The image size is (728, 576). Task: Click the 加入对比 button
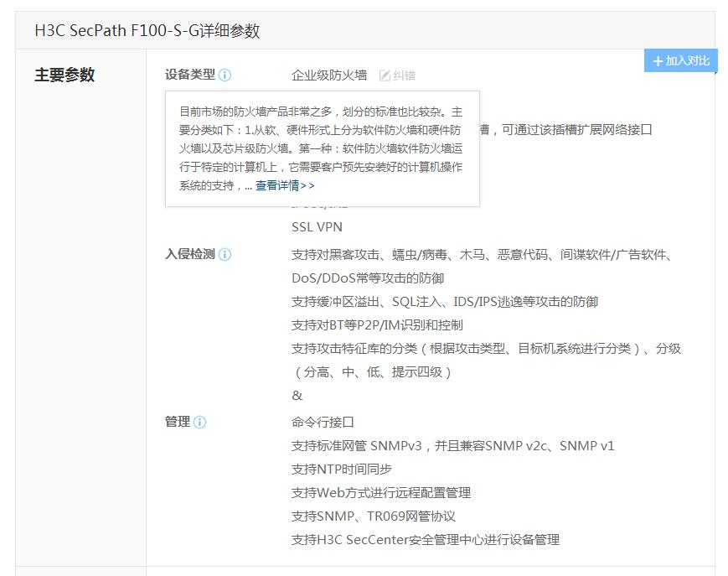(x=680, y=60)
